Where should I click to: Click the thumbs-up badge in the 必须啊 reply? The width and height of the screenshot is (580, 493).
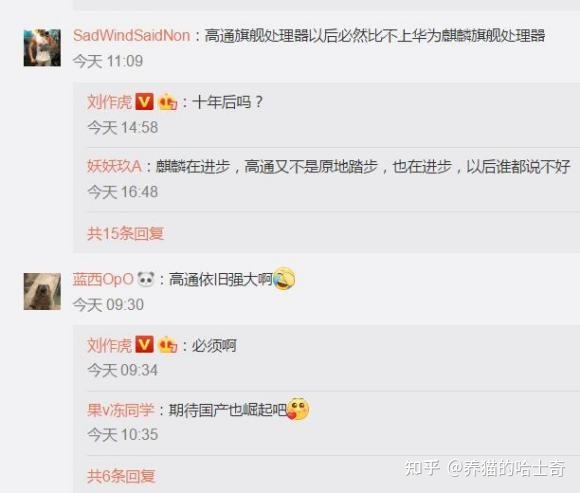click(168, 345)
